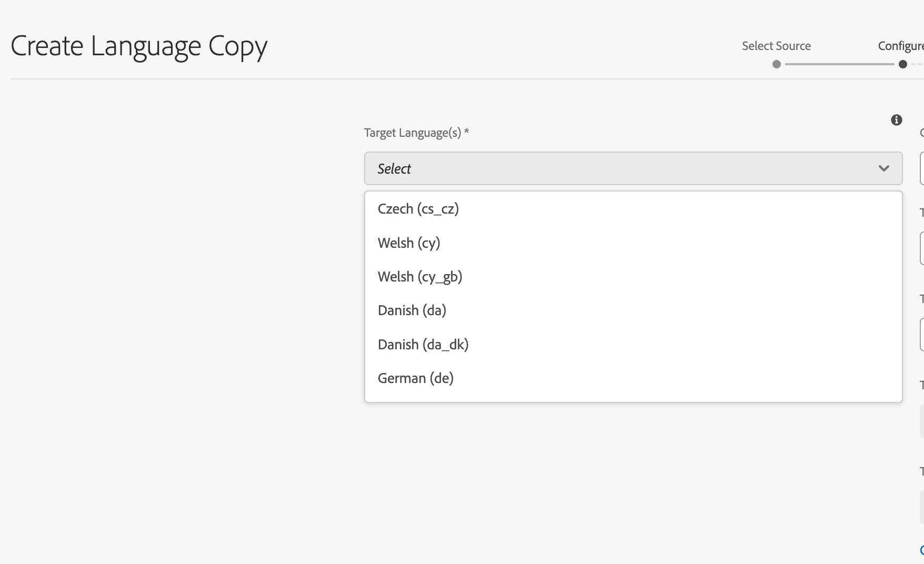The height and width of the screenshot is (564, 924).
Task: Pick Welsh (cy_gb) as target language
Action: (420, 277)
